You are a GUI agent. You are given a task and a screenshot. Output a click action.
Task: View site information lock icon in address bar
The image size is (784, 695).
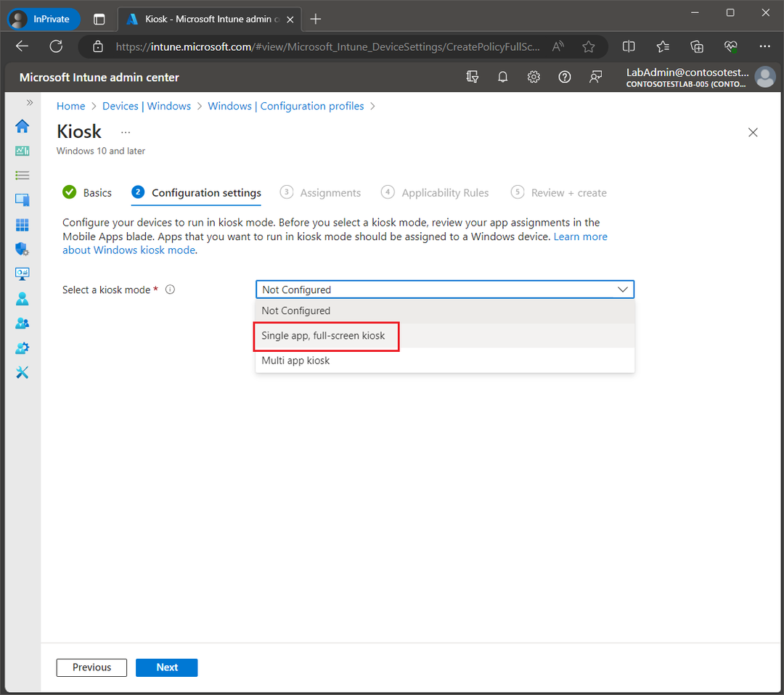point(98,46)
